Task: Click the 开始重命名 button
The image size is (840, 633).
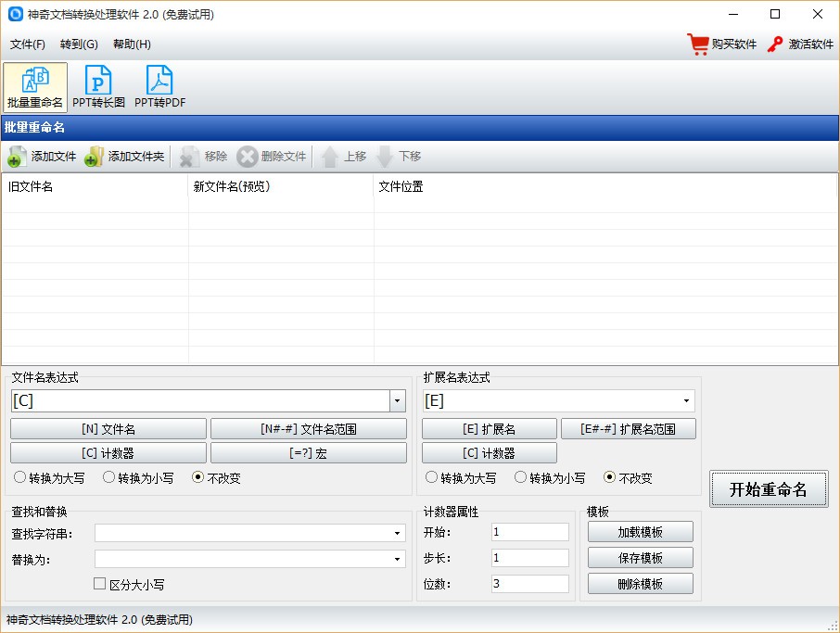Action: tap(769, 489)
